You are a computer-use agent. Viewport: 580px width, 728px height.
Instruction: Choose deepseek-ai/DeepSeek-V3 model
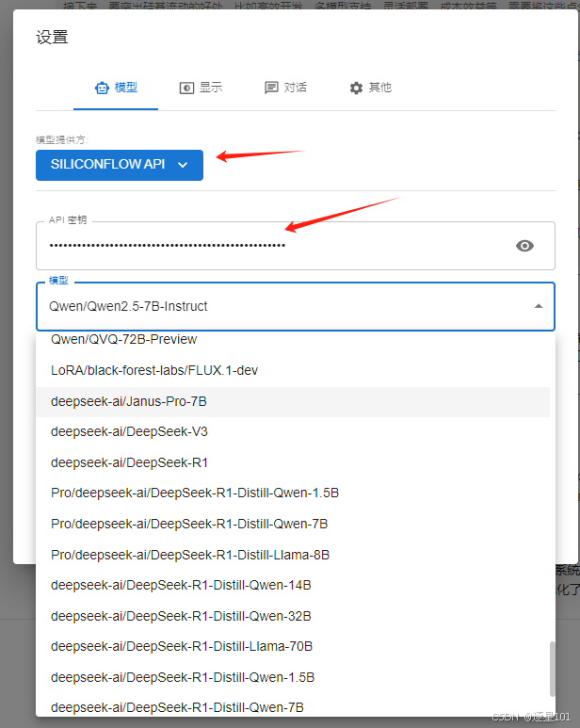(293, 431)
